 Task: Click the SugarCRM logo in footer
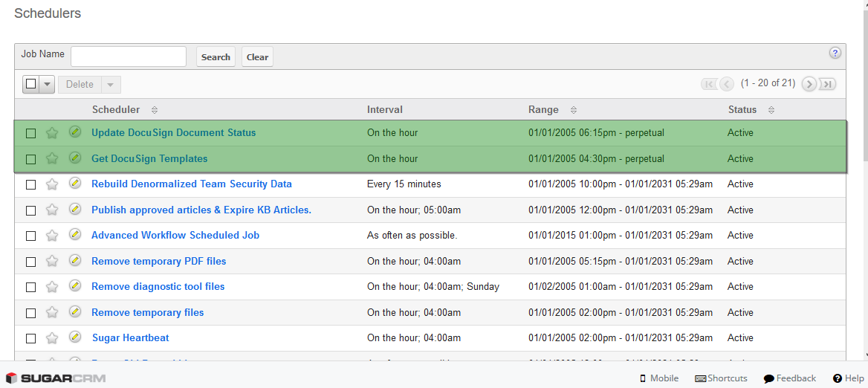click(55, 378)
